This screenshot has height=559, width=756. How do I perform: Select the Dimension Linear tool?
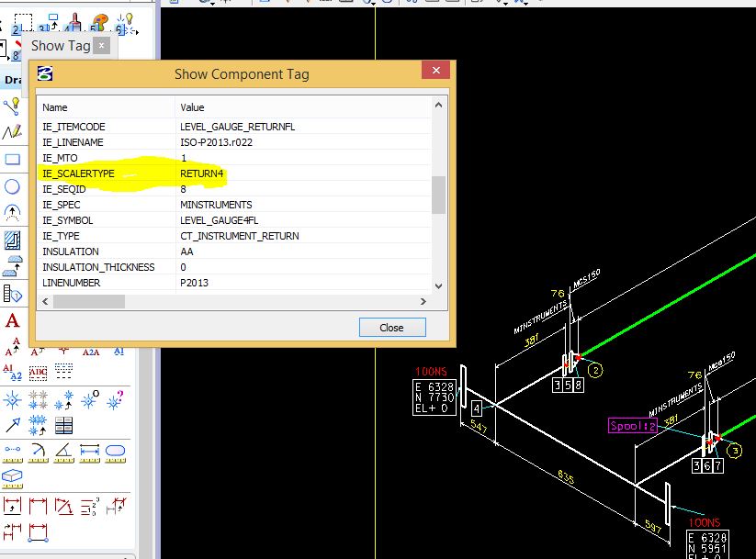[x=38, y=506]
